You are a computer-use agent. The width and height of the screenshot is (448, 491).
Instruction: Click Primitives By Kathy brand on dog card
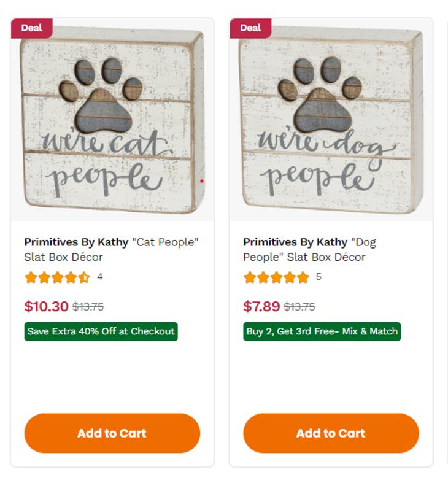pos(295,242)
